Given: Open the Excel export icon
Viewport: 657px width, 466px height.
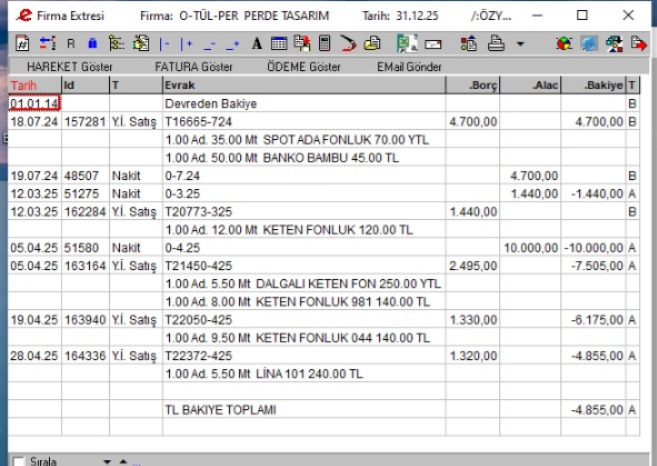Looking at the screenshot, I should tap(406, 44).
